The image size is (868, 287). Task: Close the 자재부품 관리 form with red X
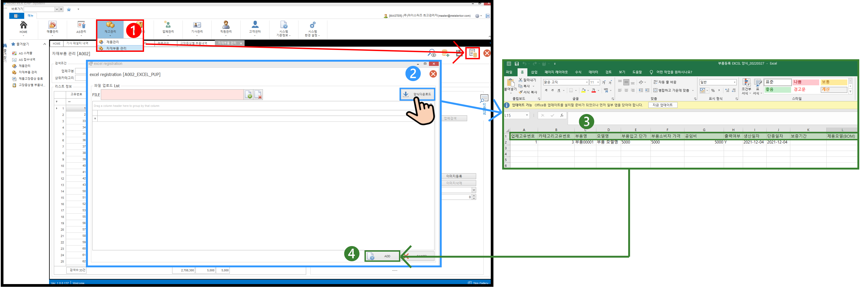[487, 53]
